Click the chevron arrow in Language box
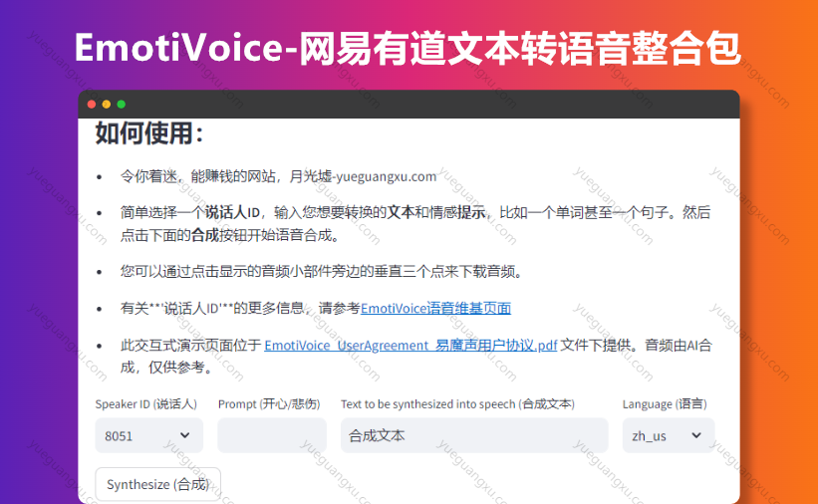 click(x=695, y=435)
